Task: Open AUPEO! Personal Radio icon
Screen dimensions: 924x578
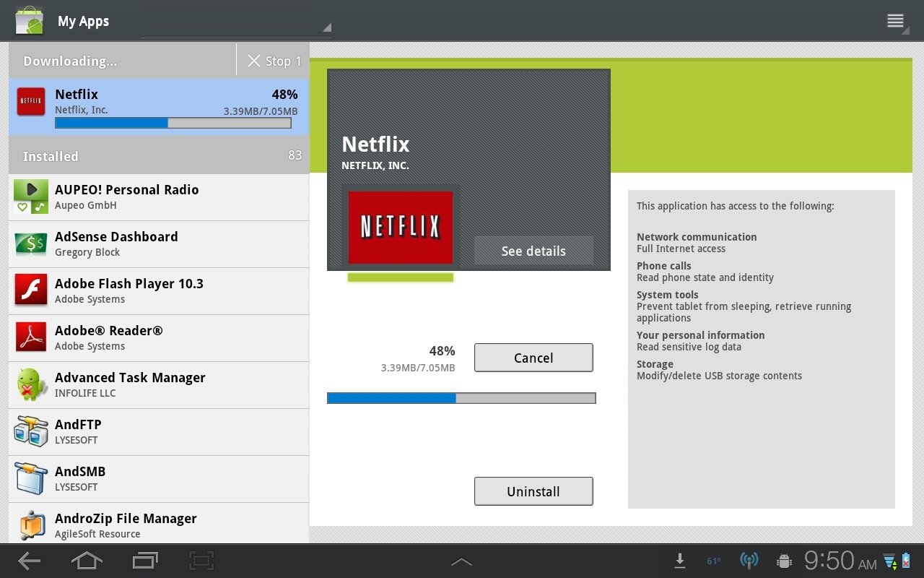Action: click(x=31, y=197)
